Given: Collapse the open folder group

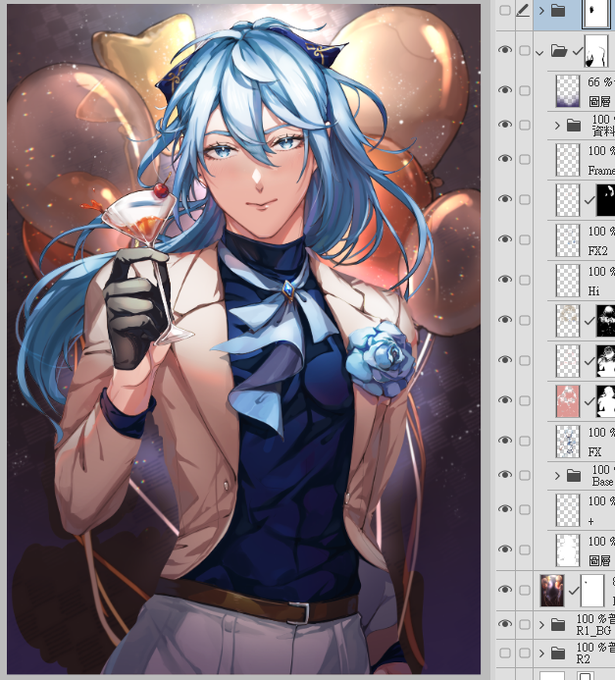Looking at the screenshot, I should point(540,53).
